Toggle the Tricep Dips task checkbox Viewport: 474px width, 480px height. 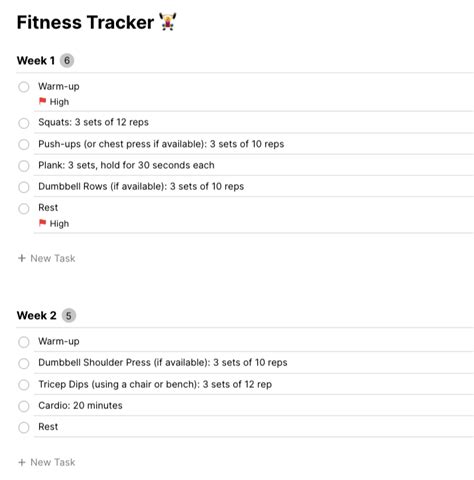coord(24,385)
